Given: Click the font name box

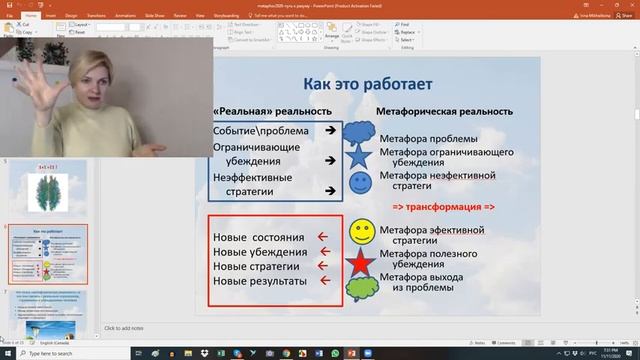Looking at the screenshot, I should tap(110, 27).
